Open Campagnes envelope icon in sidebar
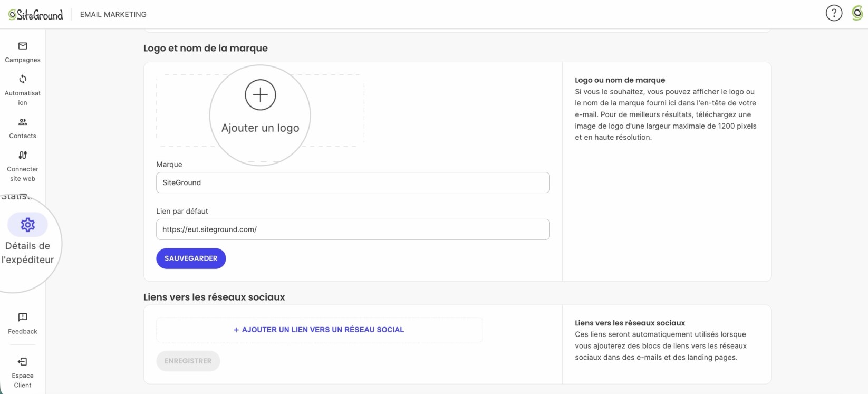 point(23,46)
